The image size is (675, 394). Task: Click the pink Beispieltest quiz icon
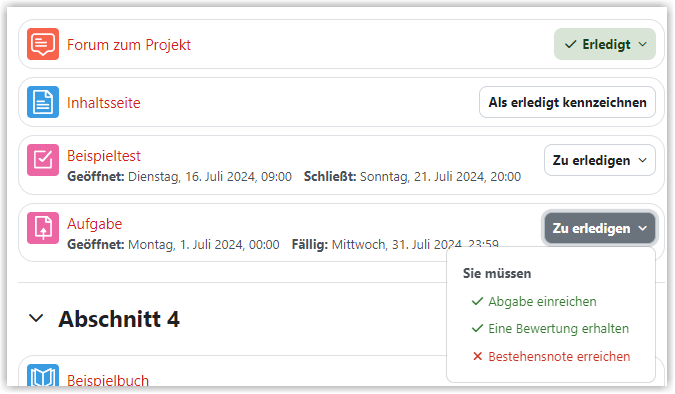click(x=43, y=160)
